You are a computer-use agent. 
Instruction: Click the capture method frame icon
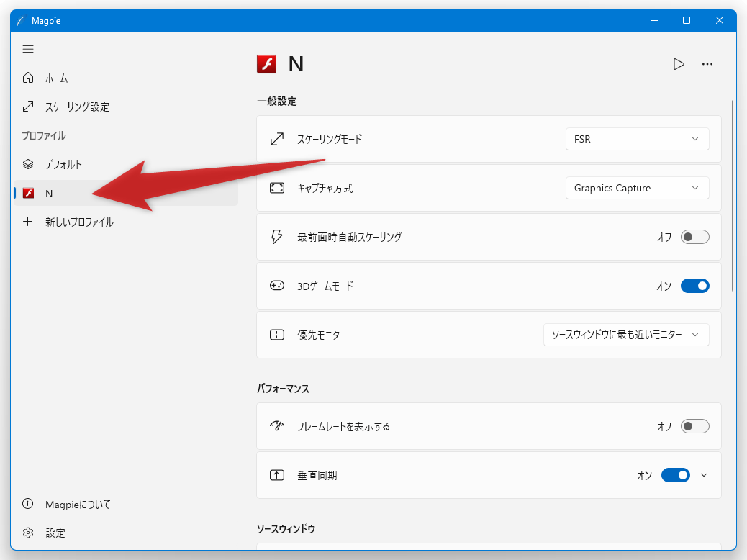click(x=277, y=188)
